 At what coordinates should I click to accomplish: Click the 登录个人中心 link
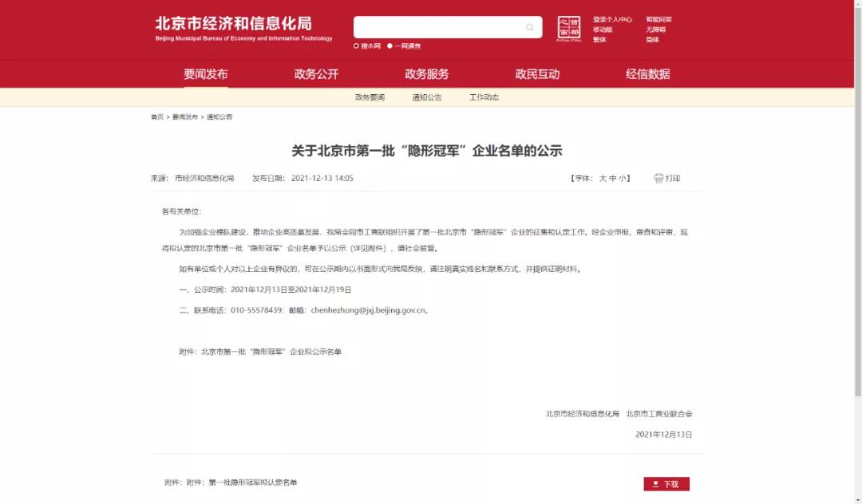(612, 19)
